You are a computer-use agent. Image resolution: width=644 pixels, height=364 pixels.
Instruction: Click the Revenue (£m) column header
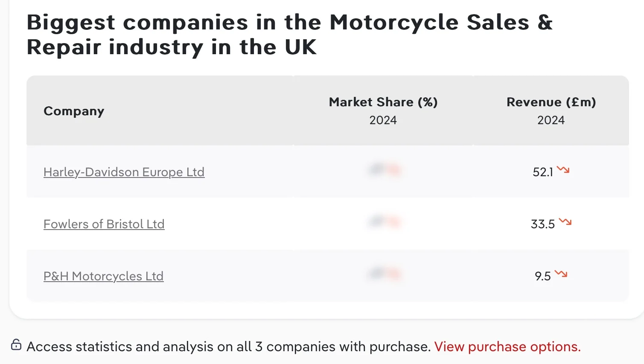click(x=551, y=102)
